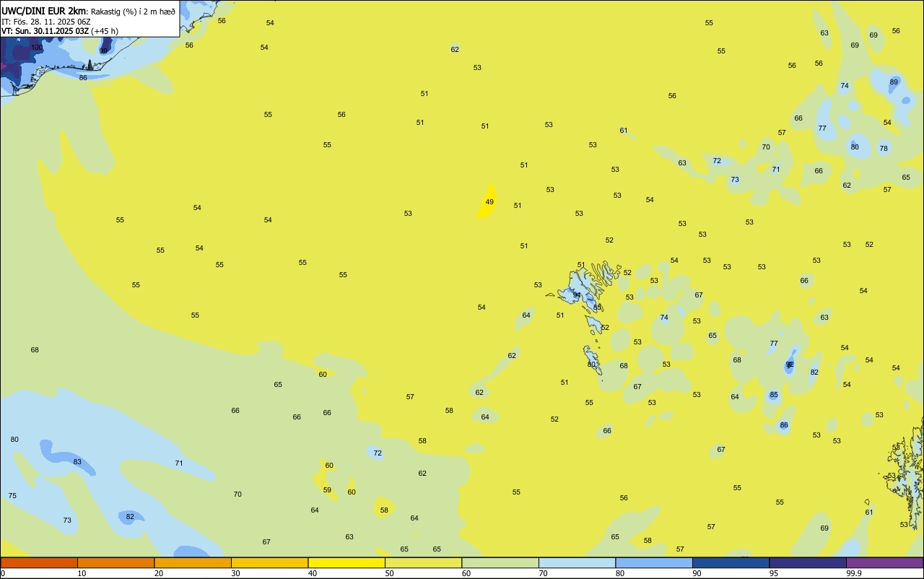Image resolution: width=924 pixels, height=579 pixels.
Task: Click the "VT: Sun. 30.11.2025 03Z" valid time
Action: [45, 31]
